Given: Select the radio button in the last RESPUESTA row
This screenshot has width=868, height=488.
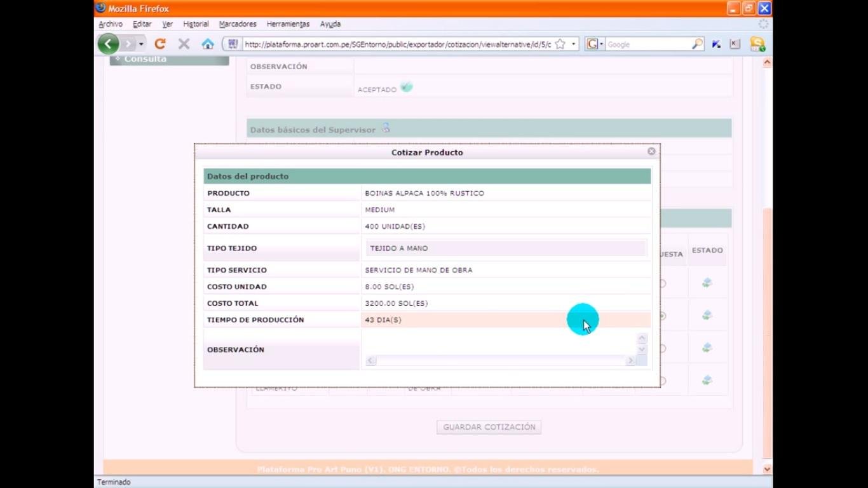Looking at the screenshot, I should [x=663, y=379].
